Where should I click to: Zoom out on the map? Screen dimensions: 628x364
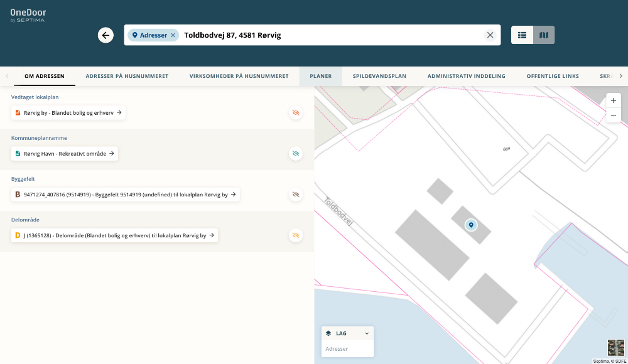pos(614,115)
